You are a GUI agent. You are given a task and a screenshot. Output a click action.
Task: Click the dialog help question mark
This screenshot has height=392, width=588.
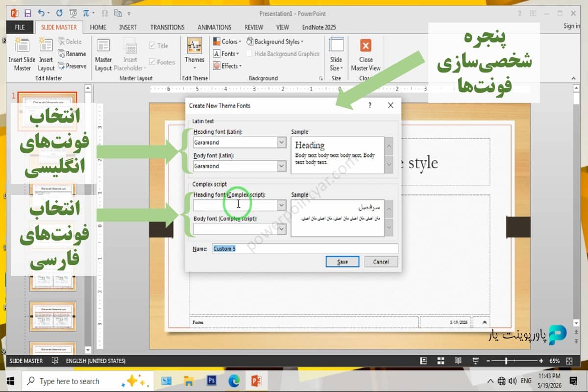pyautogui.click(x=370, y=105)
